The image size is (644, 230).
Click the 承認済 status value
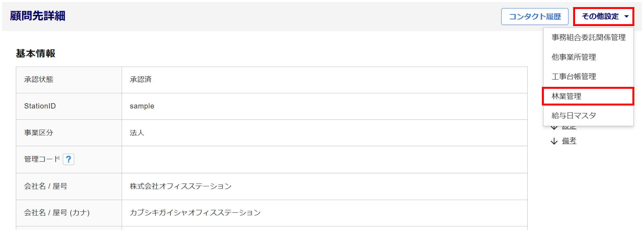pyautogui.click(x=140, y=79)
